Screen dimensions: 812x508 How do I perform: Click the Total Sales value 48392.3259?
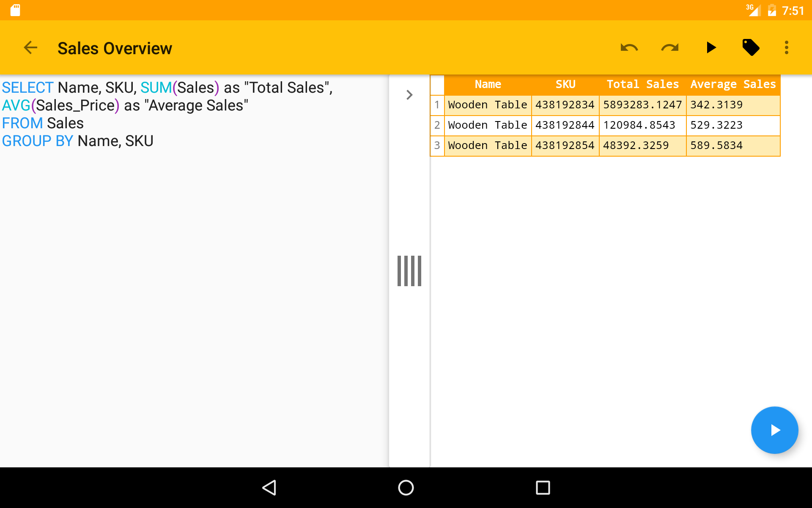coord(636,146)
